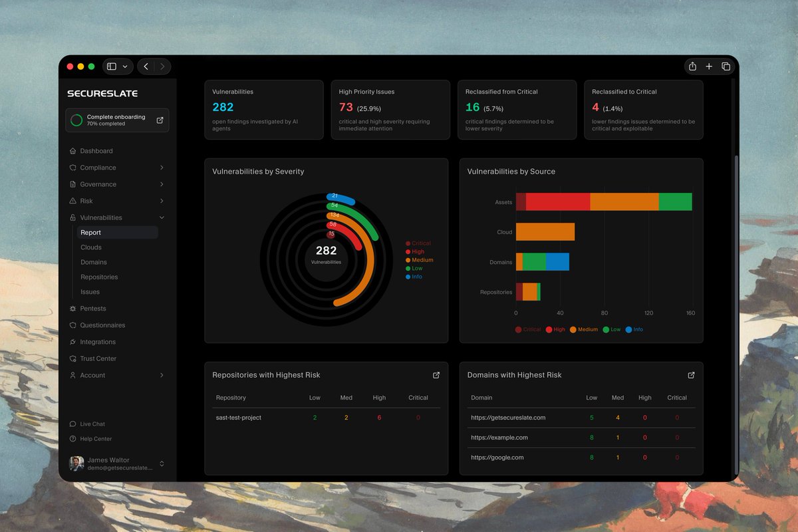The image size is (798, 532).
Task: Click James Waltor profile avatar
Action: click(x=77, y=464)
